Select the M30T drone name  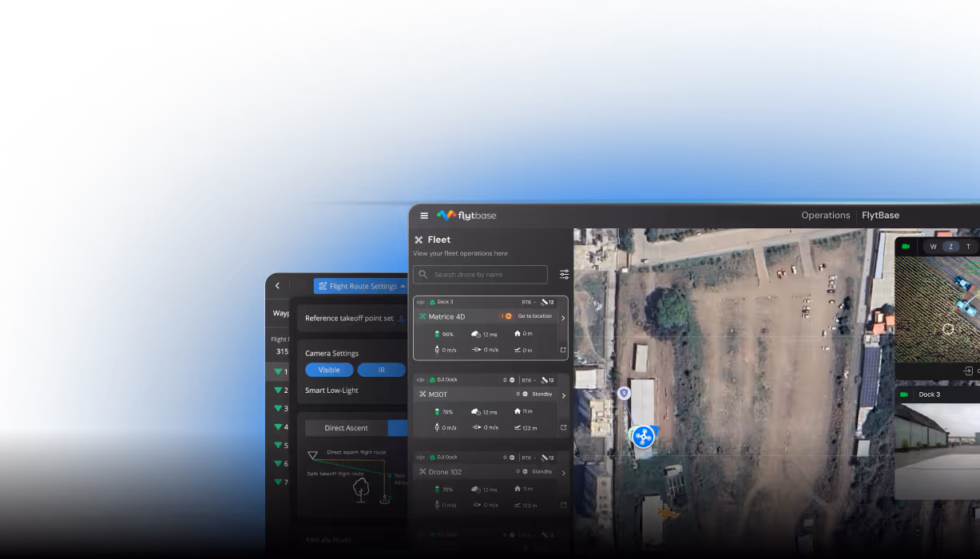tap(438, 394)
